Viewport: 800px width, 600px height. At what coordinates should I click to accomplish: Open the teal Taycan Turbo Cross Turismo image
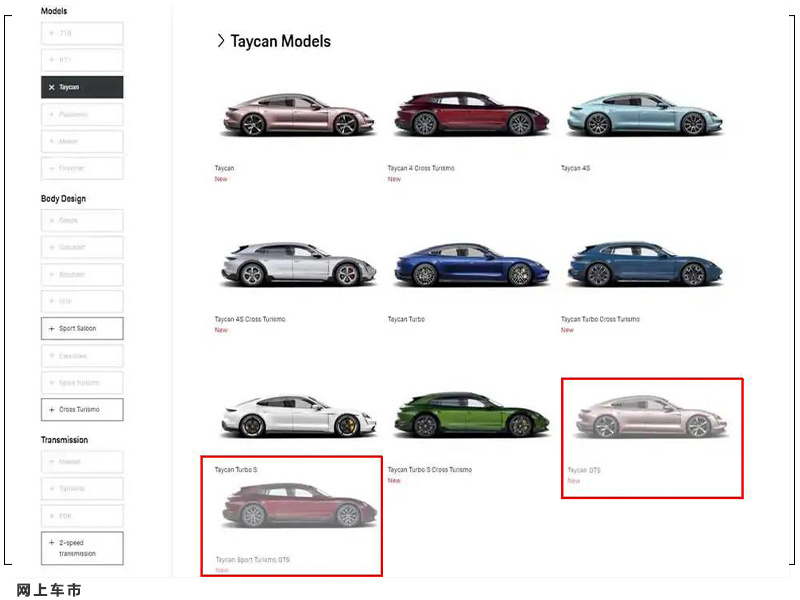(645, 264)
